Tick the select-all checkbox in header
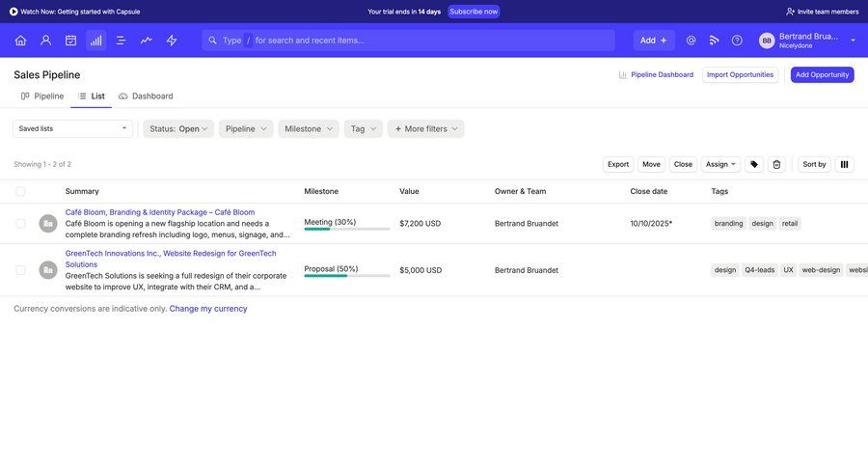868x467 pixels. [20, 192]
